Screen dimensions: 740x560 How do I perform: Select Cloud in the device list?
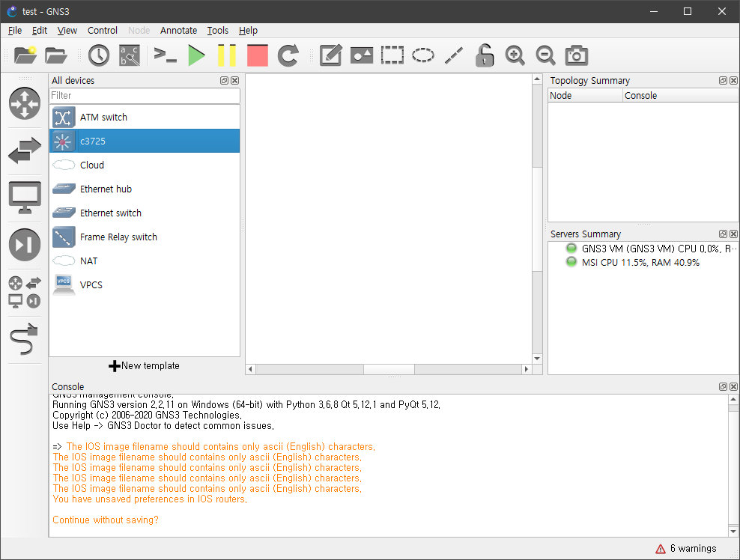pos(145,165)
